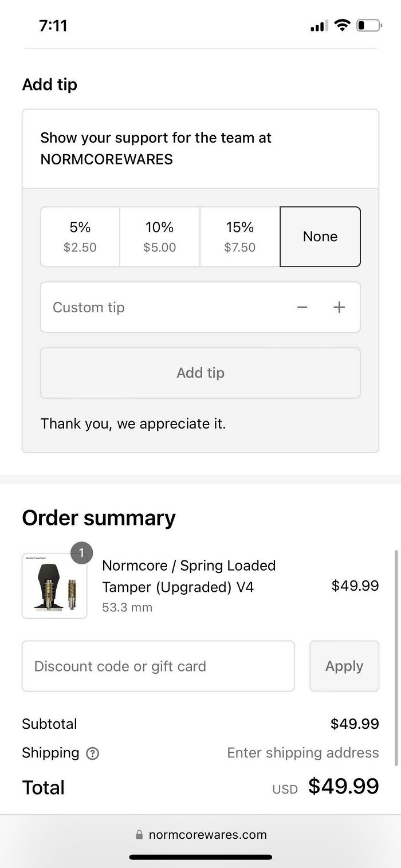Tap the home indicator bar
This screenshot has width=401, height=868.
(x=200, y=857)
